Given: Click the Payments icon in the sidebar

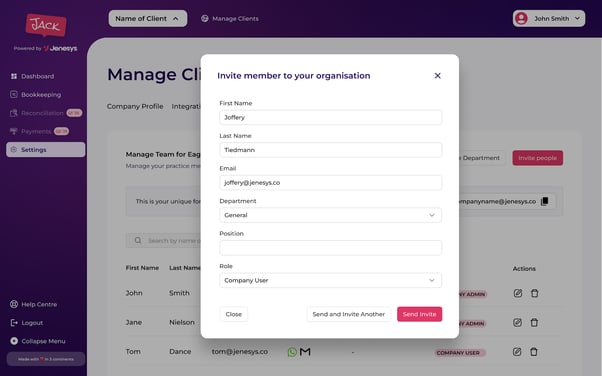Looking at the screenshot, I should click(x=14, y=131).
